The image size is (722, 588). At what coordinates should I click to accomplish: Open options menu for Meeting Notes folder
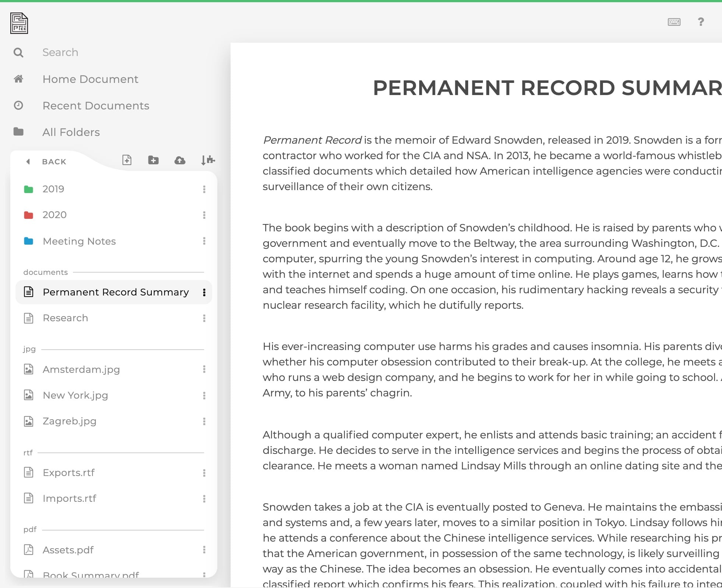204,241
